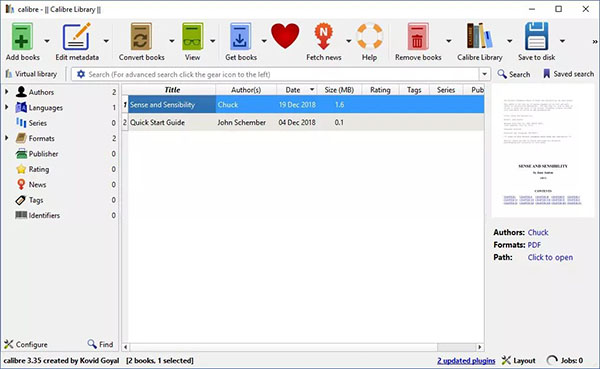600x369 pixels.
Task: Open the Click to open path link
Action: (550, 258)
